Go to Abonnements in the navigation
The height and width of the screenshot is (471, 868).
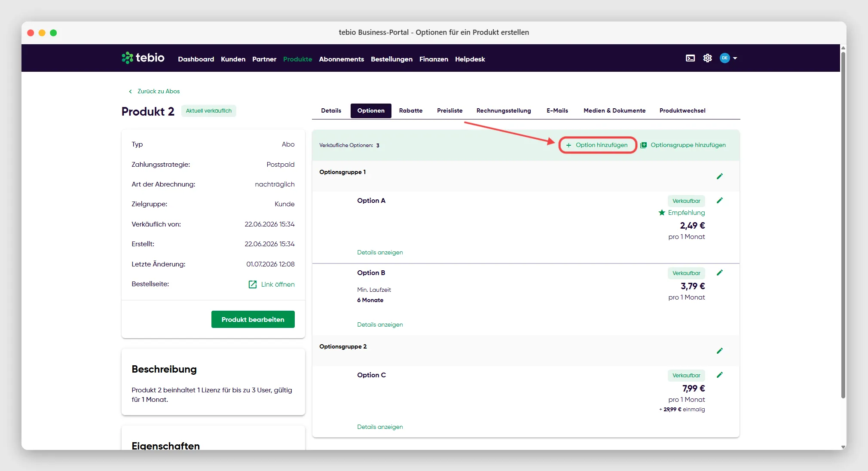tap(341, 59)
